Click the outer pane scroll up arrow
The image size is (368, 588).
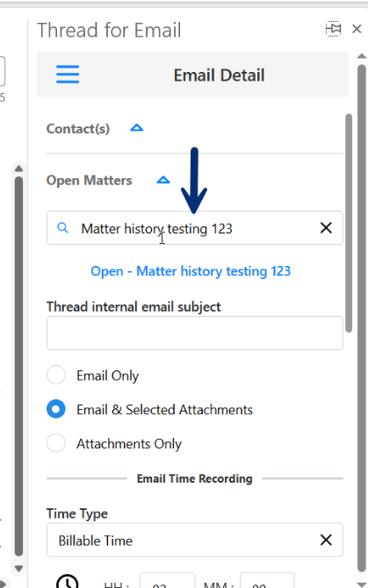click(362, 56)
